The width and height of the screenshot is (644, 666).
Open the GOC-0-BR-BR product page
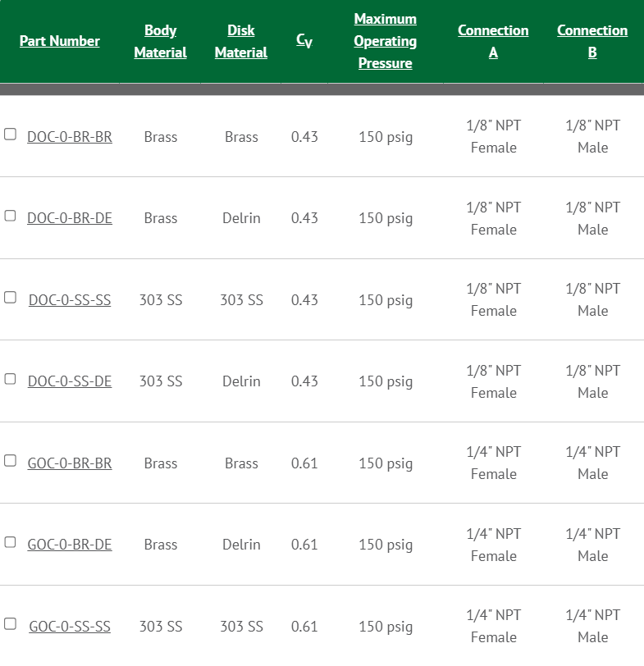pyautogui.click(x=70, y=463)
